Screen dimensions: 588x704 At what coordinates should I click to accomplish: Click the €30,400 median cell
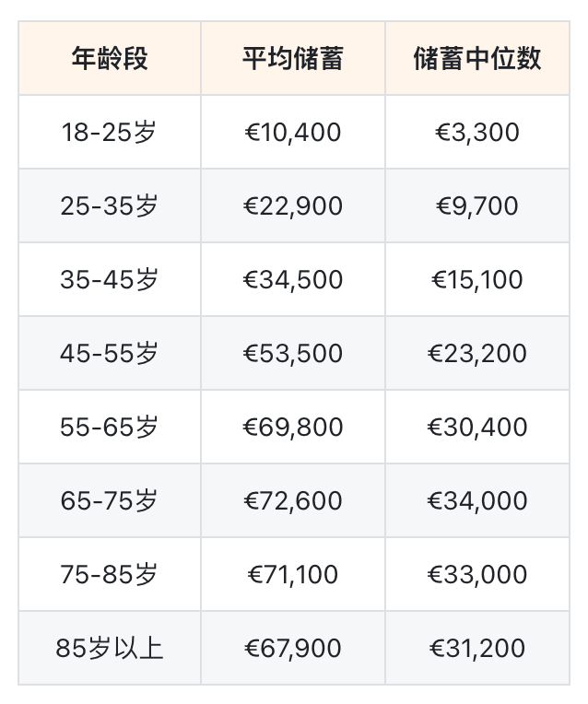point(476,428)
